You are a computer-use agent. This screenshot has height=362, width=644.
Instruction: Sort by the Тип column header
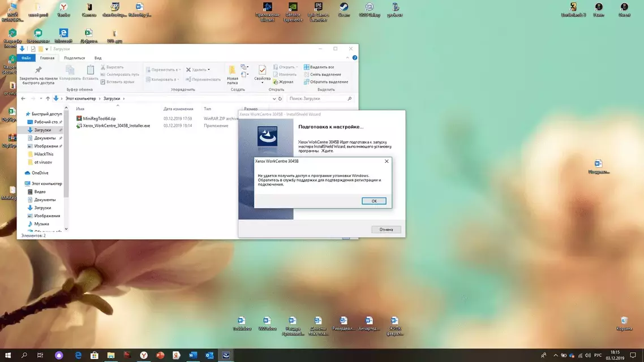(x=208, y=109)
